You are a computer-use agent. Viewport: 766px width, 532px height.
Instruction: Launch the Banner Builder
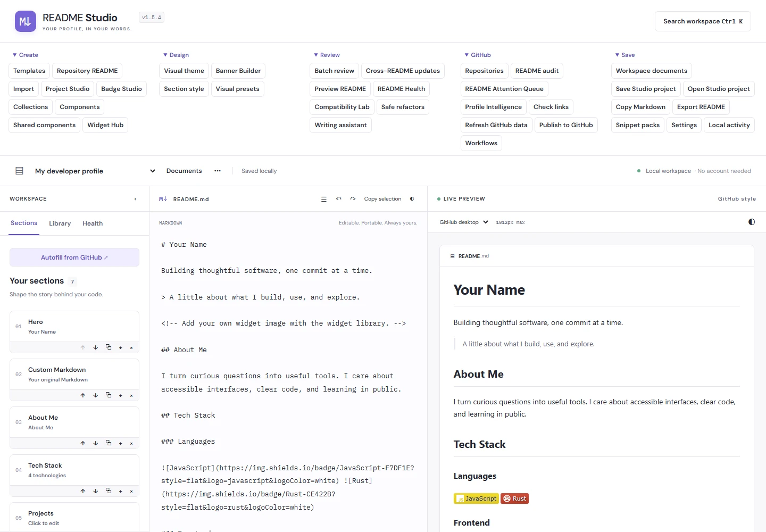(x=238, y=71)
